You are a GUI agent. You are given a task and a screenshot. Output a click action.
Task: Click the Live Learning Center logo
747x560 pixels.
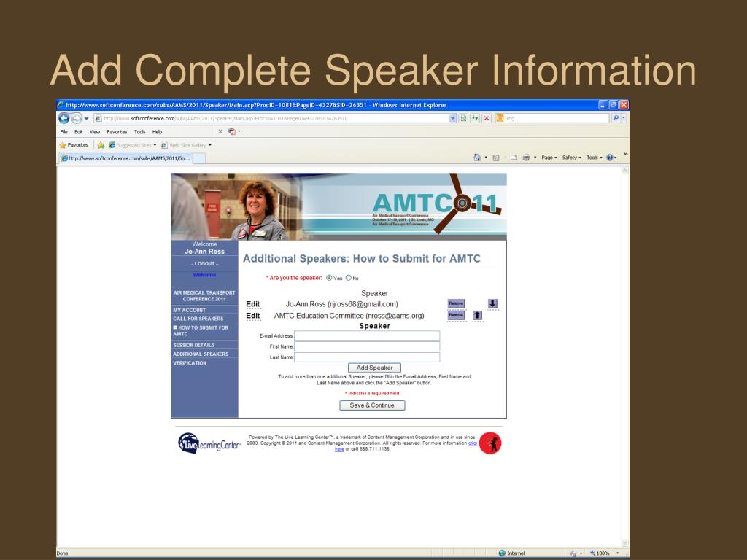pos(209,443)
